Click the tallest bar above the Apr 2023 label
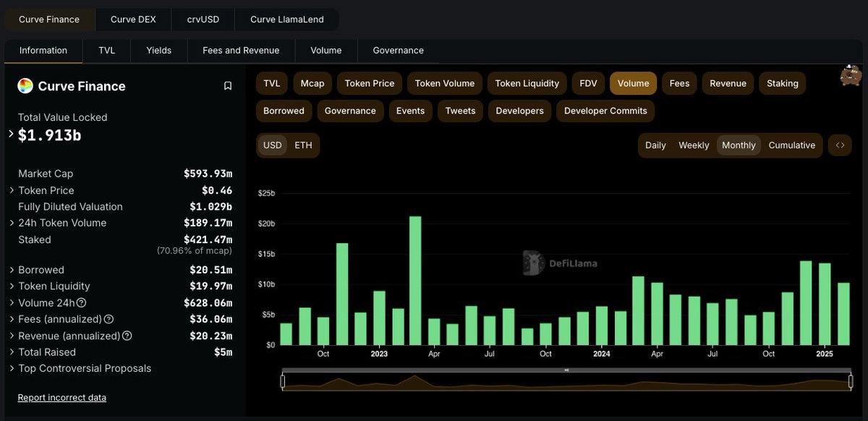Viewport: 868px width, 421px height. [415, 281]
